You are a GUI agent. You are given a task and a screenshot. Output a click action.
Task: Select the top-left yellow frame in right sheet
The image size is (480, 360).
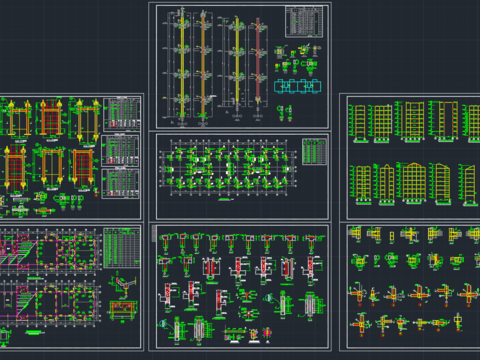pyautogui.click(x=358, y=123)
